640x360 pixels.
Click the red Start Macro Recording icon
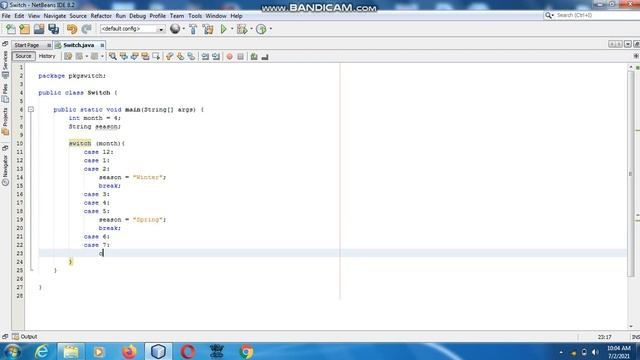tap(229, 56)
